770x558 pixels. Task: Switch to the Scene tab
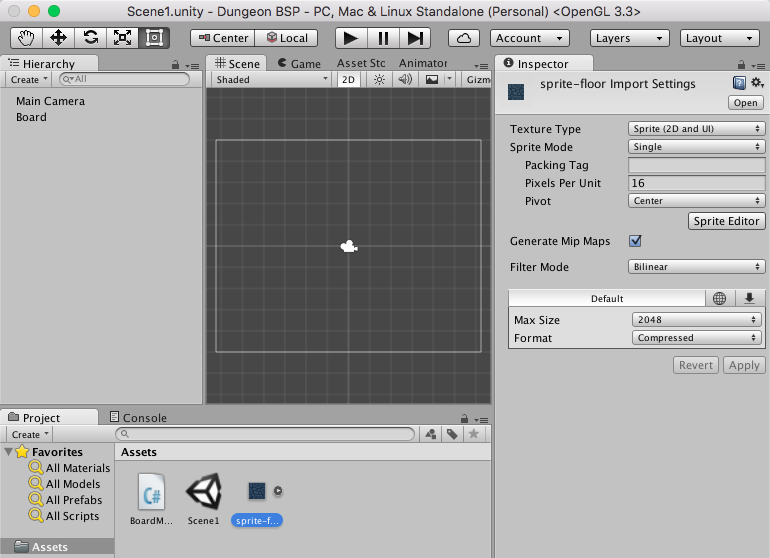(x=237, y=63)
